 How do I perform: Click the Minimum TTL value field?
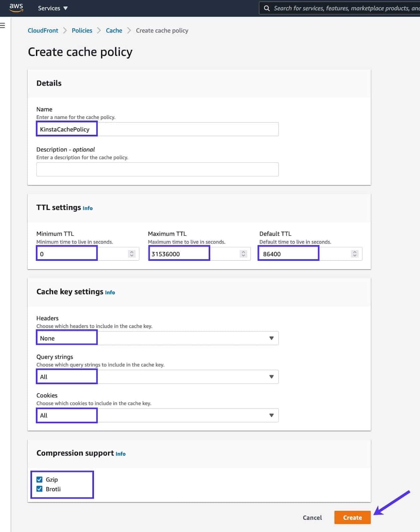tap(88, 254)
